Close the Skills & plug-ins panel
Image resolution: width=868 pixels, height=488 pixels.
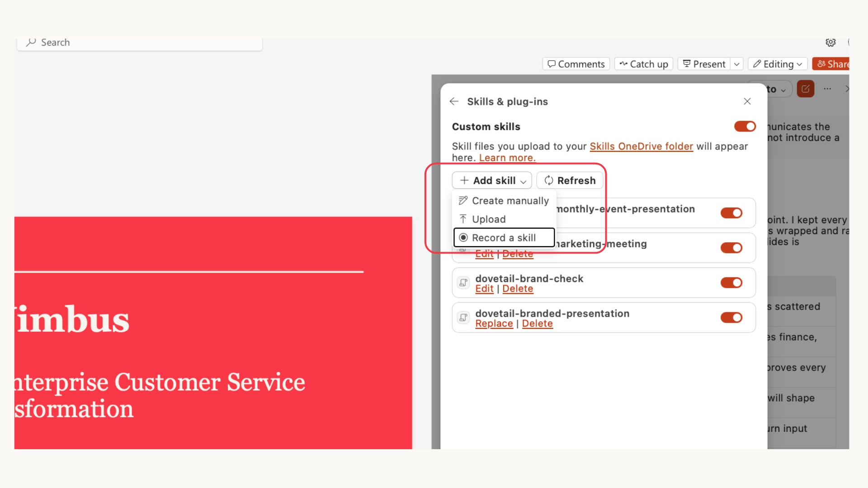tap(747, 101)
